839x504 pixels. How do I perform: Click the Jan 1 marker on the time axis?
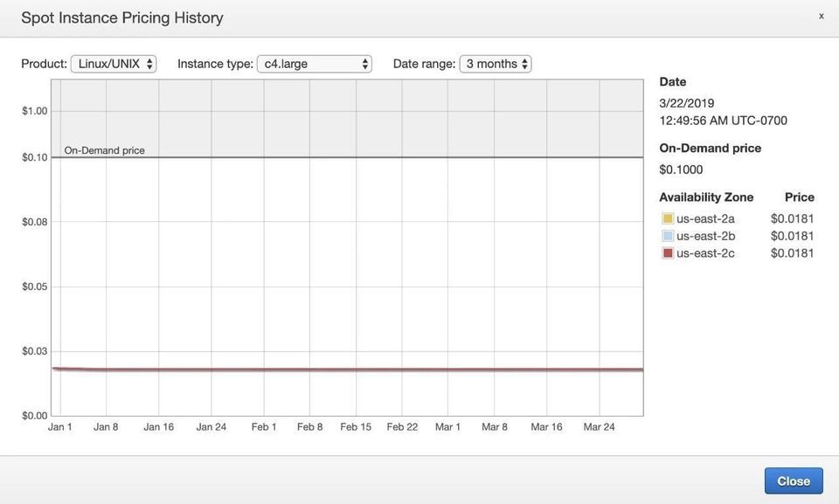60,427
